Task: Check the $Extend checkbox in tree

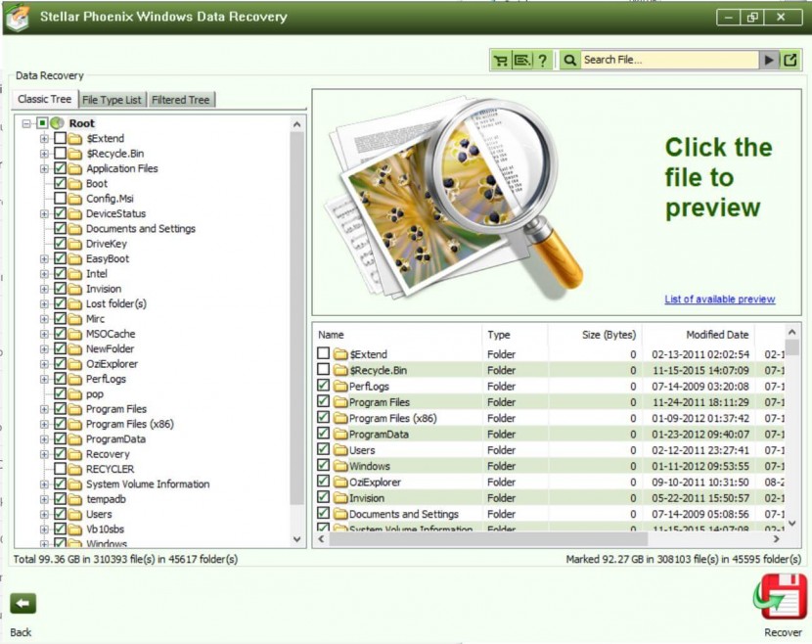Action: (60, 138)
